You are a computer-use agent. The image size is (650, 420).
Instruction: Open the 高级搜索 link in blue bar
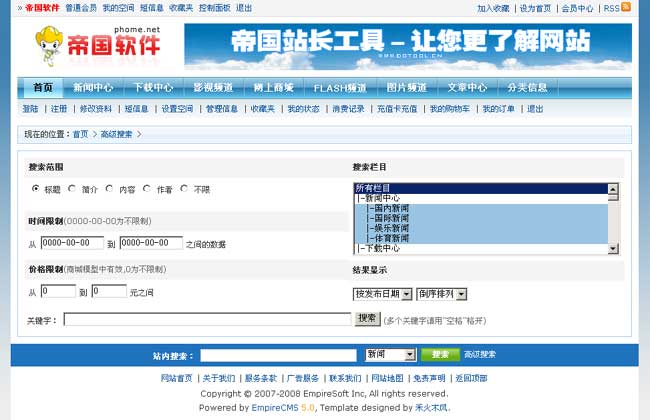pyautogui.click(x=480, y=355)
